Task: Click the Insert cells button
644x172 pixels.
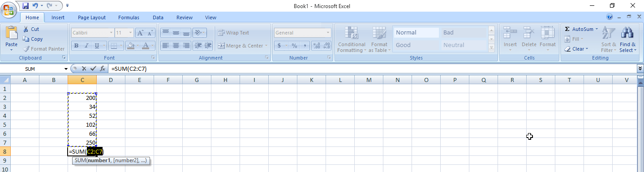Action: [x=510, y=39]
